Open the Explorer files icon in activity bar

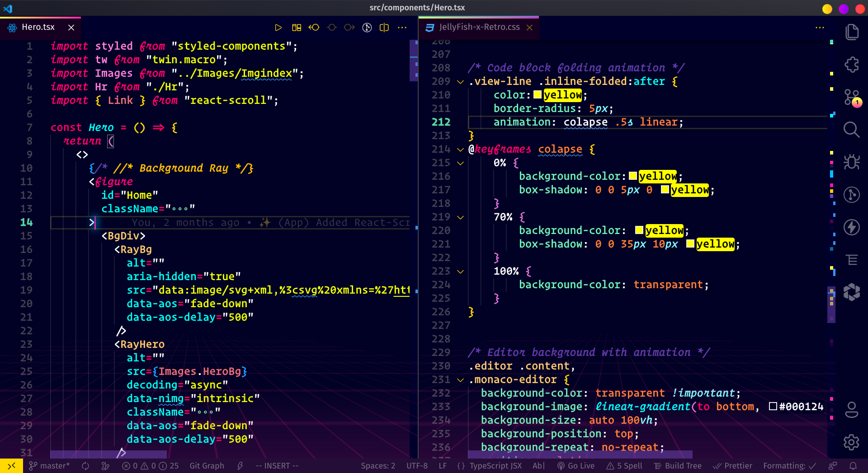(852, 32)
